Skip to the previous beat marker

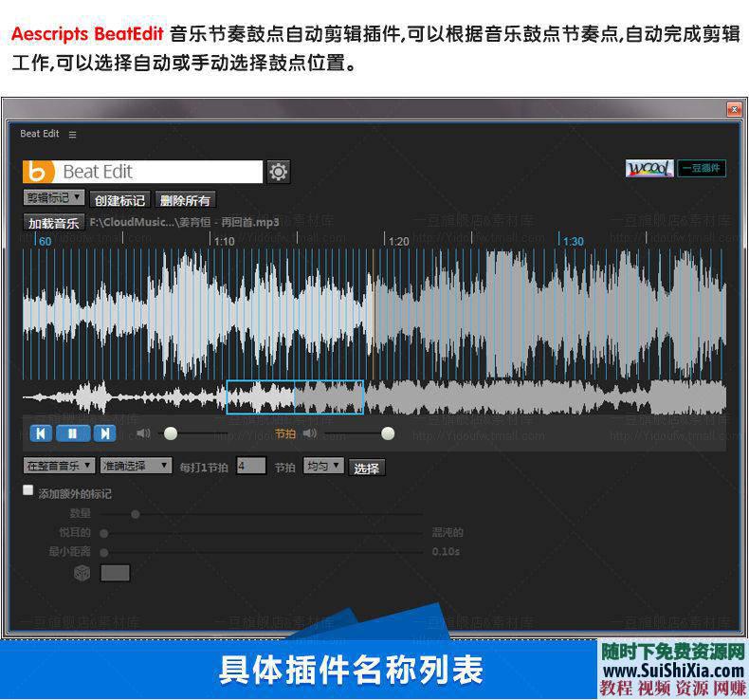click(41, 433)
